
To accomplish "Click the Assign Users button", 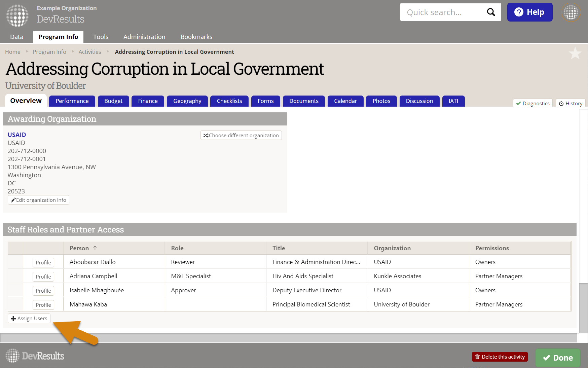I will tap(29, 318).
